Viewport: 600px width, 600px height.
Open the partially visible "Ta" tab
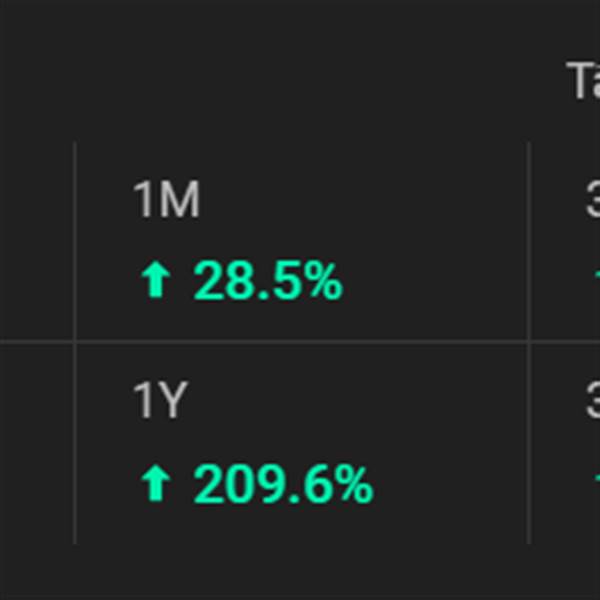pos(584,82)
